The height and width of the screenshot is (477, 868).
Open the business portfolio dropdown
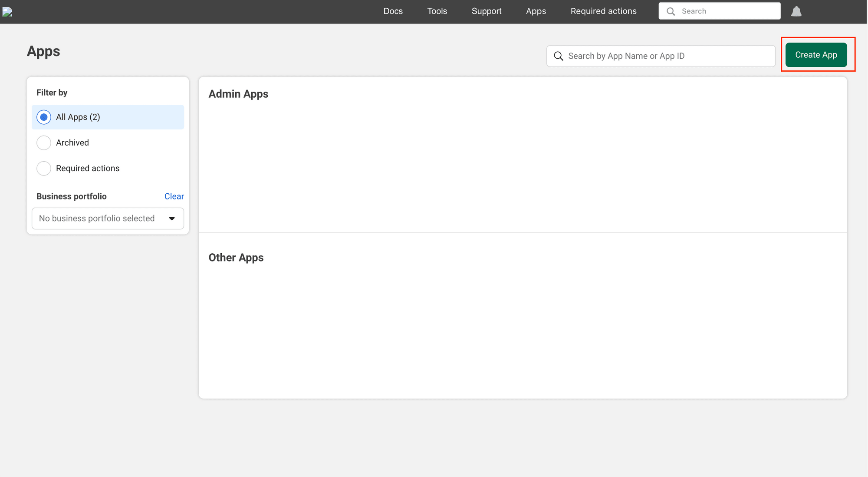click(107, 219)
